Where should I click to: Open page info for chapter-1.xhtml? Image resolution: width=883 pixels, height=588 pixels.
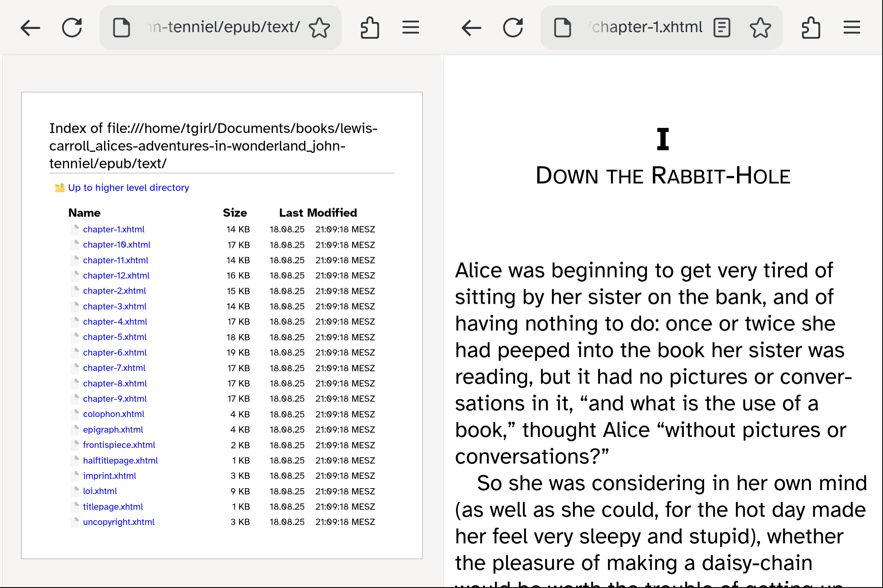(x=562, y=27)
